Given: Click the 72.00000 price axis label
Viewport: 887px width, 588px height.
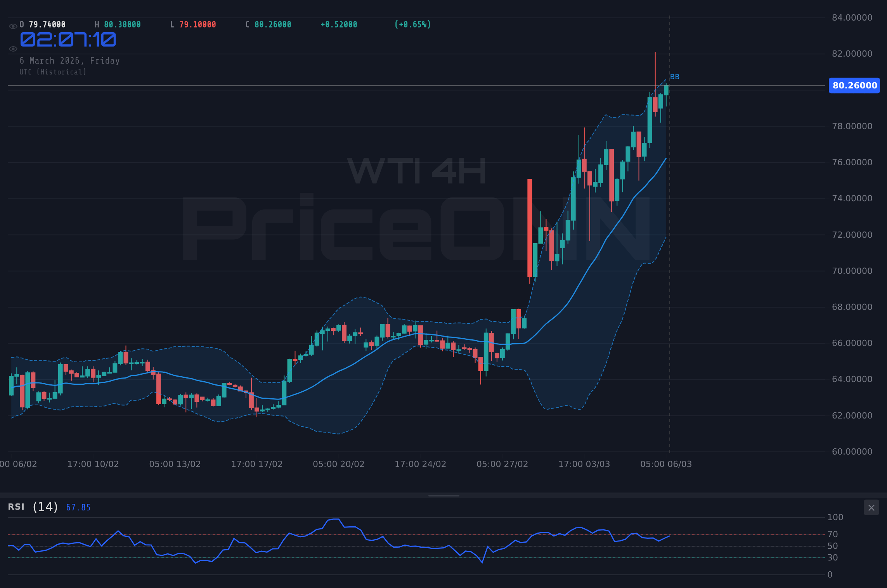Looking at the screenshot, I should (x=852, y=235).
